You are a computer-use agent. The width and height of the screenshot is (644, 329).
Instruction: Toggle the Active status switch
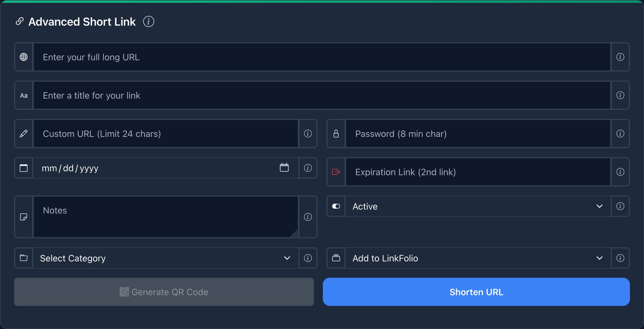coord(336,206)
